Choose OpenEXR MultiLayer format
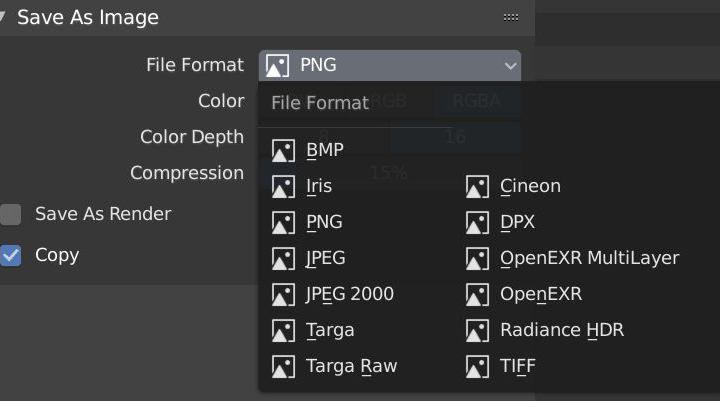Image resolution: width=720 pixels, height=401 pixels. [x=589, y=258]
